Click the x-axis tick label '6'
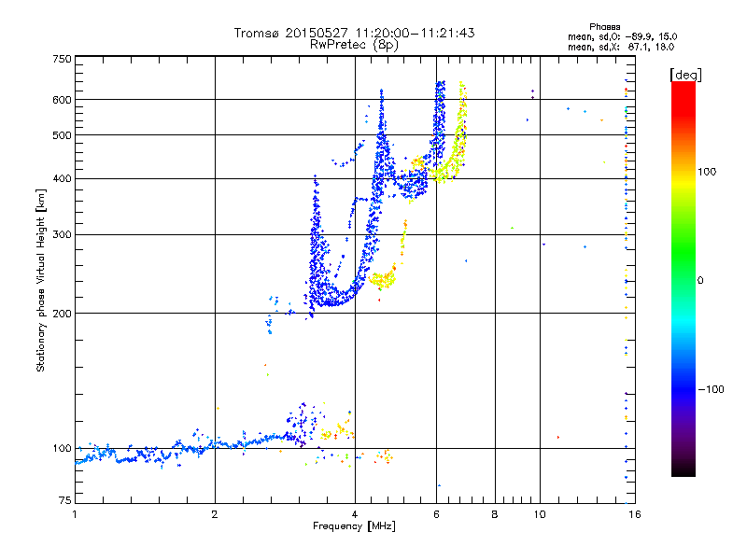Viewport: 747px width, 560px height. [436, 514]
